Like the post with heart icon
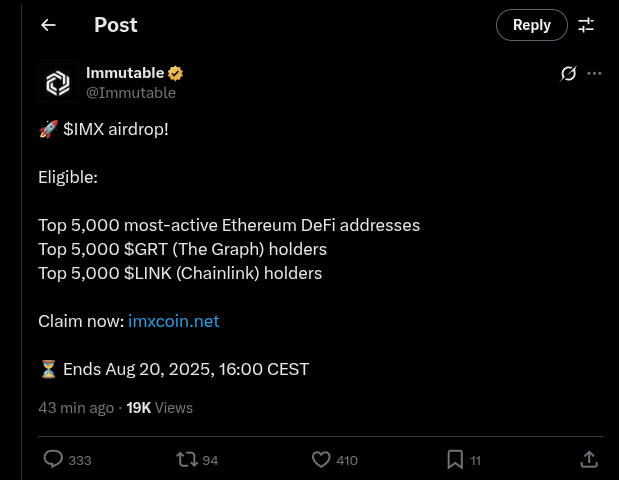 pos(321,459)
